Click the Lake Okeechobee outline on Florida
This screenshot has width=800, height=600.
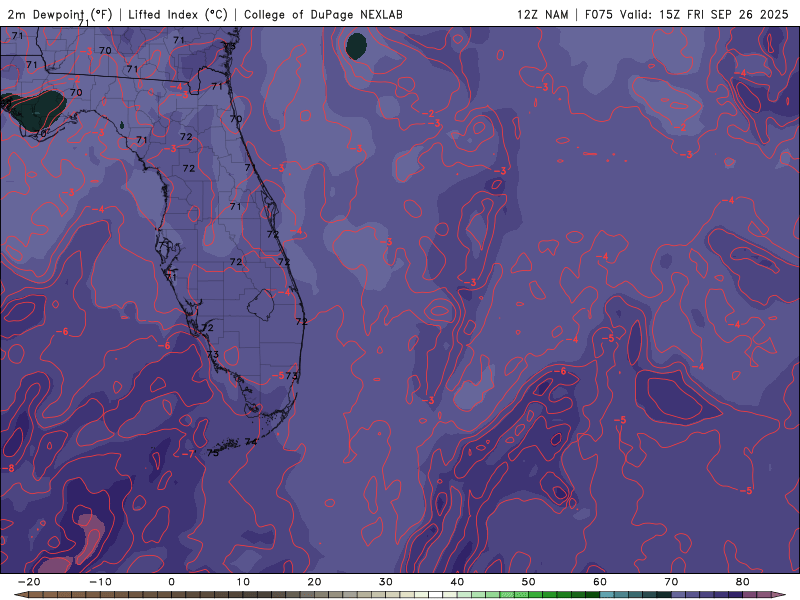(261, 305)
